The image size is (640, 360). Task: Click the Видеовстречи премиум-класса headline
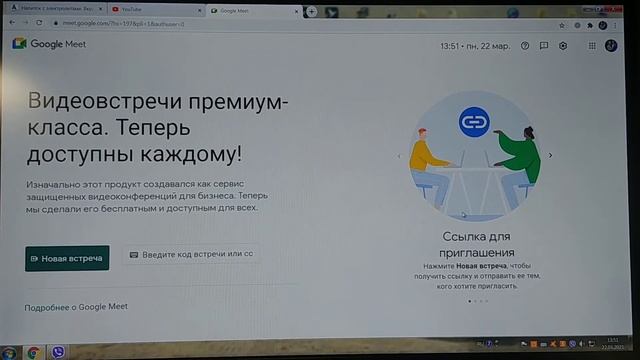158,127
